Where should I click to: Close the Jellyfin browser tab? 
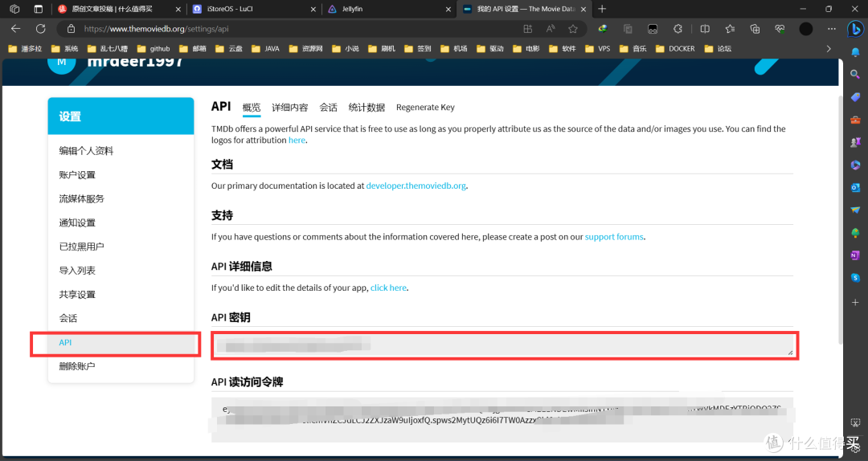(448, 9)
